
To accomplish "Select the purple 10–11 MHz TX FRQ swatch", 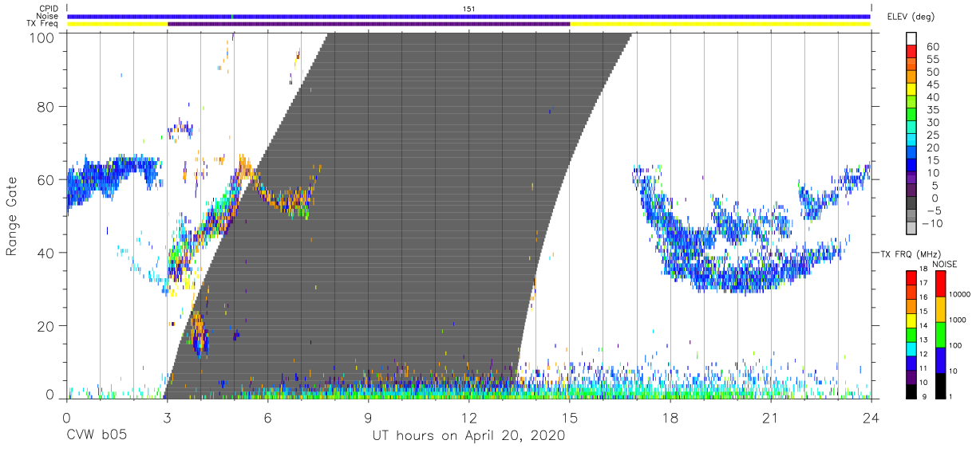I will 911,376.
